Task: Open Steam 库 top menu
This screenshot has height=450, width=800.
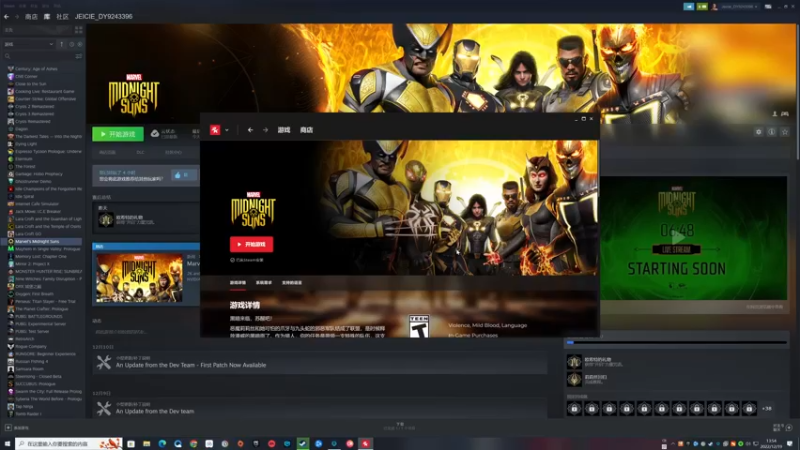Action: coord(47,17)
